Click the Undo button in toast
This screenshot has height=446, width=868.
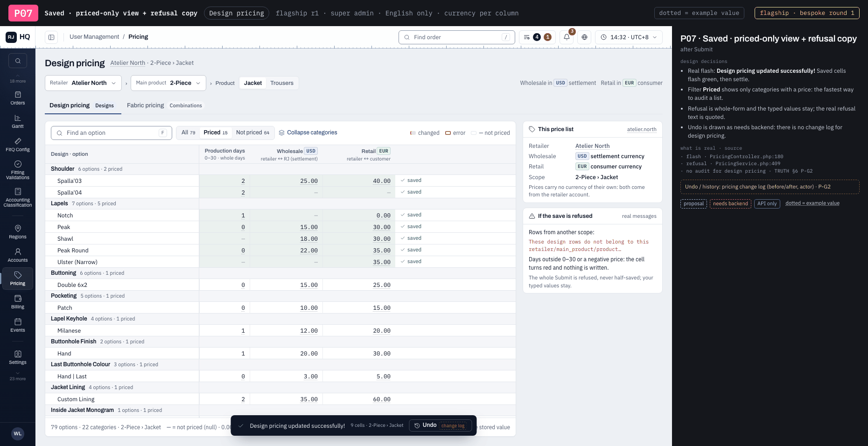click(x=441, y=425)
